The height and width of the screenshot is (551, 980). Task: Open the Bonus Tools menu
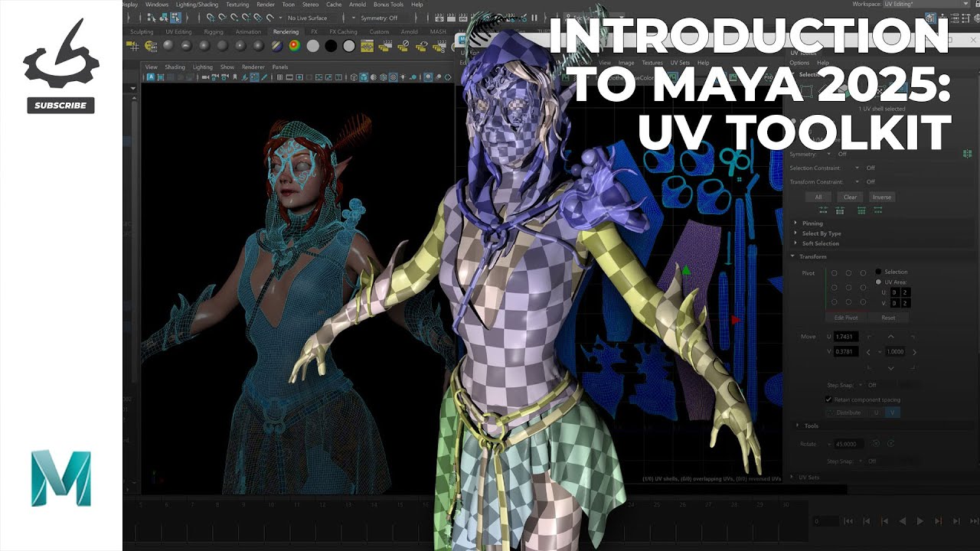[x=388, y=4]
